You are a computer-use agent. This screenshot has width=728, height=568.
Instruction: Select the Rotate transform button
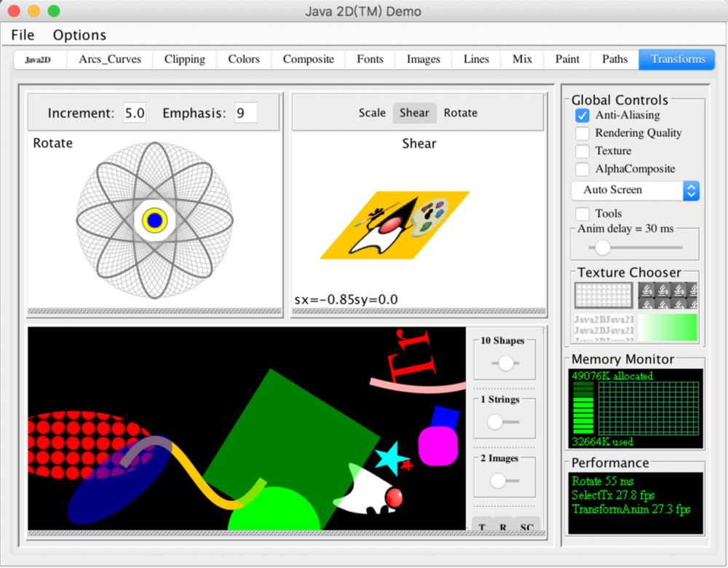tap(460, 113)
